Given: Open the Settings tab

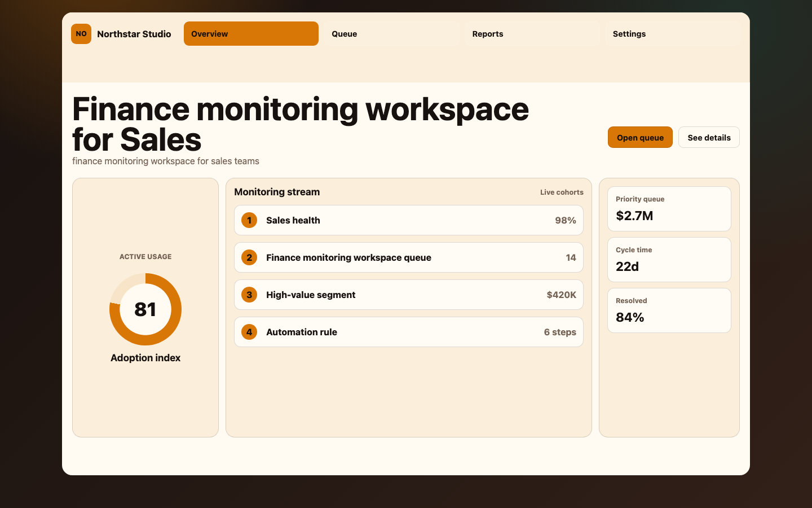Looking at the screenshot, I should 673,34.
